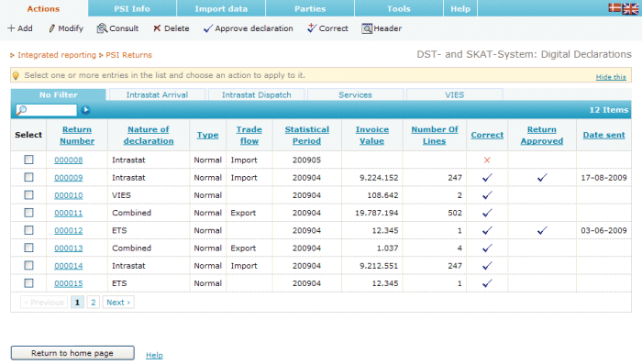Open the Help menu in top bar

point(460,8)
